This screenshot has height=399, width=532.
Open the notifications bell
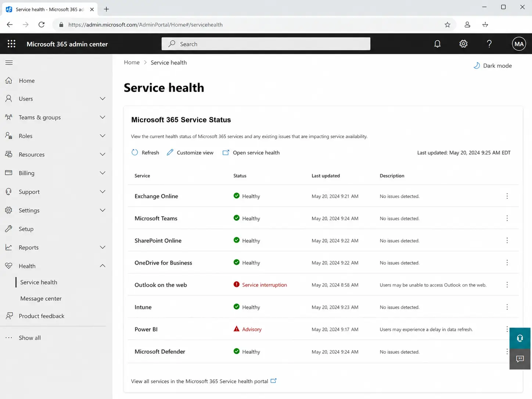[x=437, y=44]
